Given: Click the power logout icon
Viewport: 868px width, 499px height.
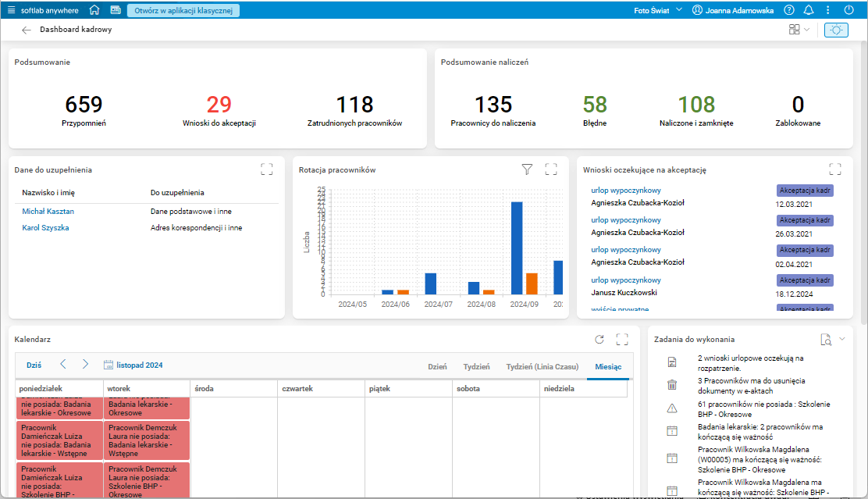Looking at the screenshot, I should (848, 10).
